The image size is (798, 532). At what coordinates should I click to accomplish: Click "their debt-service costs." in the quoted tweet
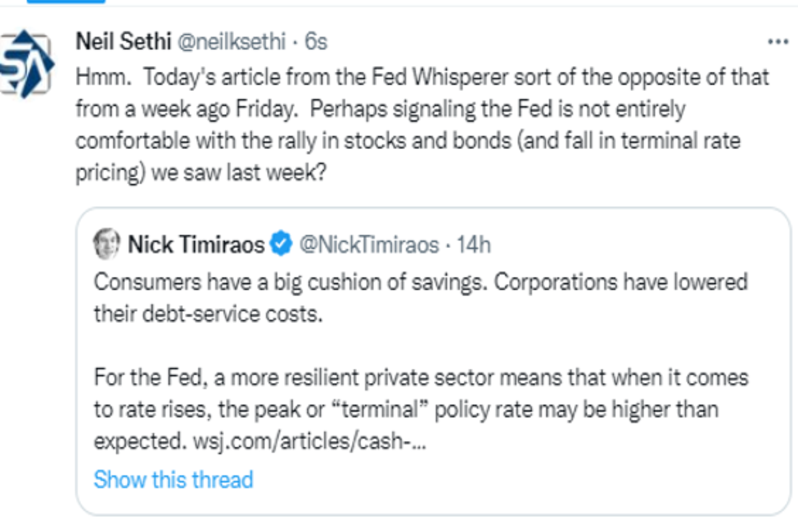(x=208, y=314)
